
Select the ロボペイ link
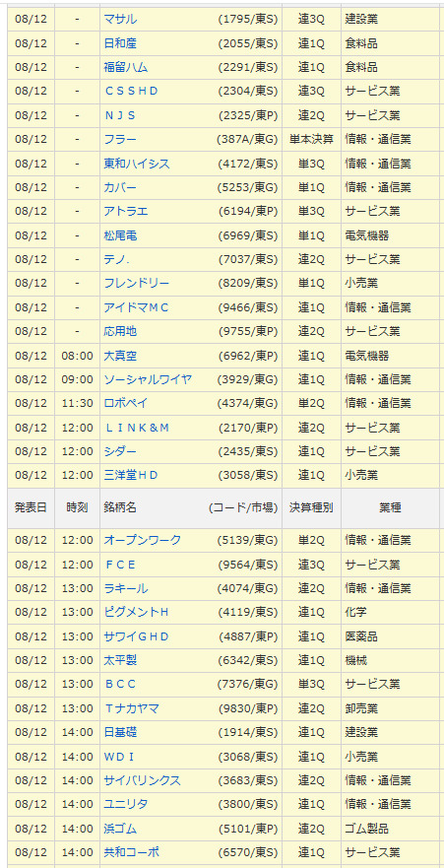pyautogui.click(x=126, y=403)
